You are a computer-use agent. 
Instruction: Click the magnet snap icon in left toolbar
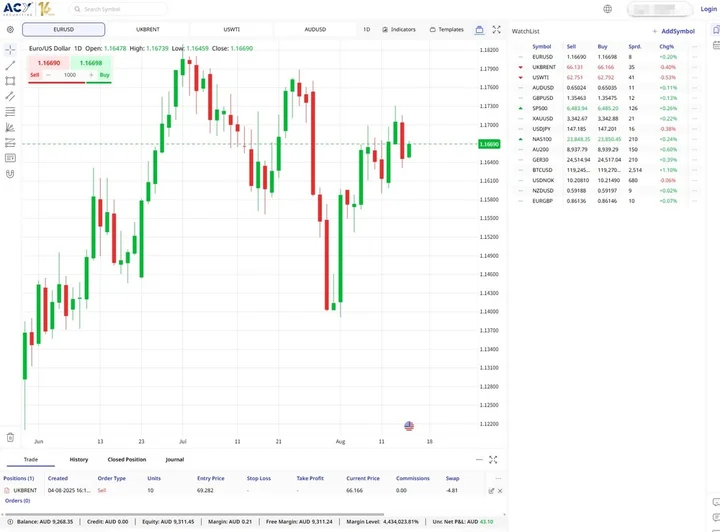[x=10, y=173]
